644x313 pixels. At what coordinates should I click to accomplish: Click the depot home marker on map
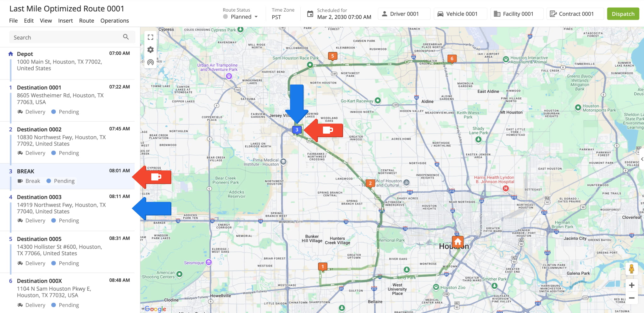point(458,242)
